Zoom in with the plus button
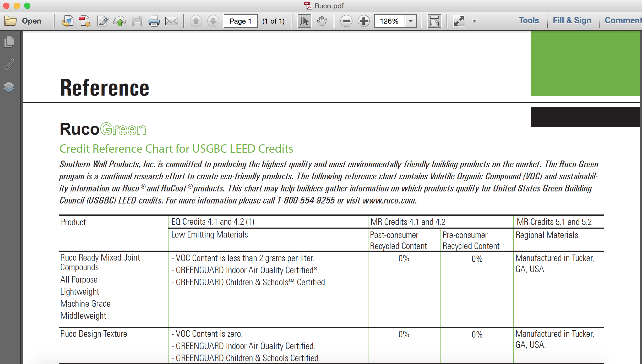This screenshot has width=642, height=364. [x=364, y=21]
